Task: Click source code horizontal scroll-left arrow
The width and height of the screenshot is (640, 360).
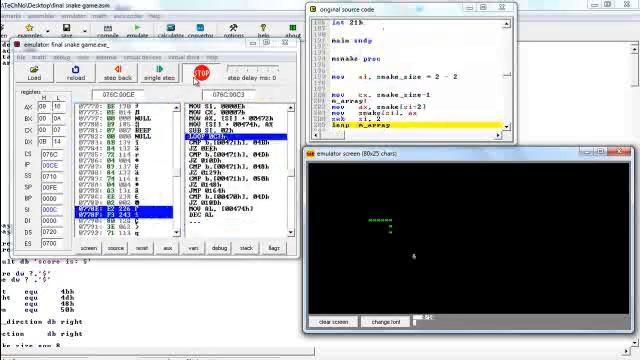Action: point(316,135)
